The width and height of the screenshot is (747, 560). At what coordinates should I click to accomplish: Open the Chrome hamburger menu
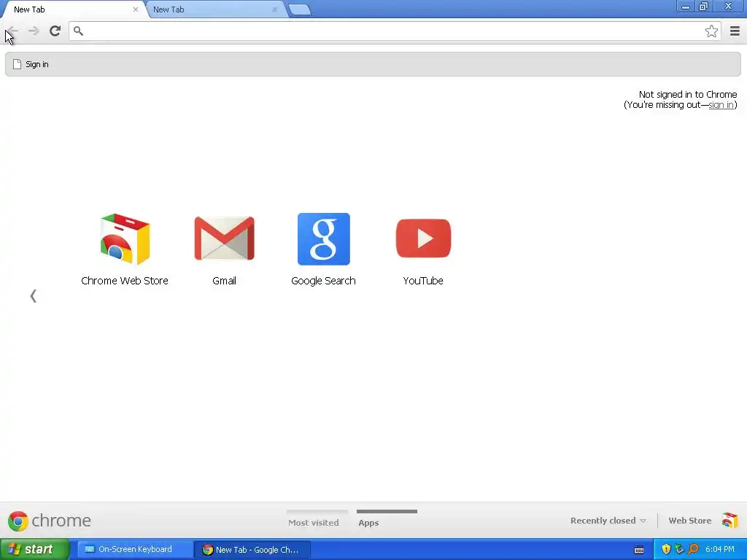(x=735, y=31)
